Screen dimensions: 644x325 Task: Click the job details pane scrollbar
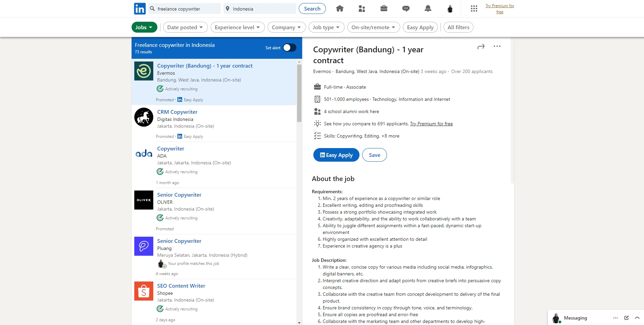tap(512, 110)
